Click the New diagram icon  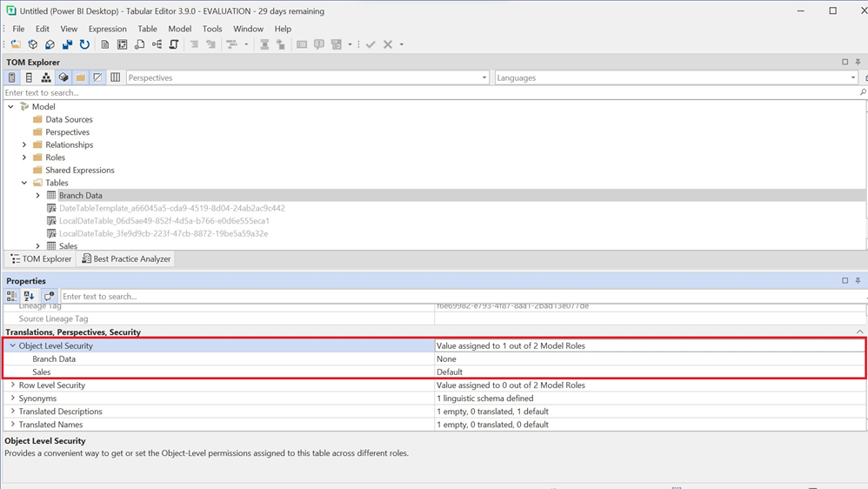[x=157, y=44]
